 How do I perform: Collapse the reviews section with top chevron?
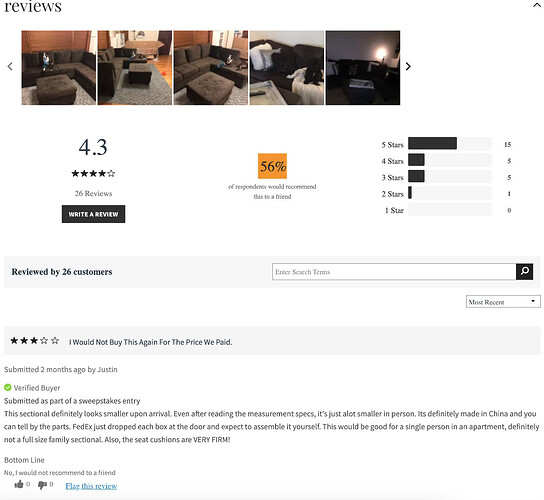point(537,5)
